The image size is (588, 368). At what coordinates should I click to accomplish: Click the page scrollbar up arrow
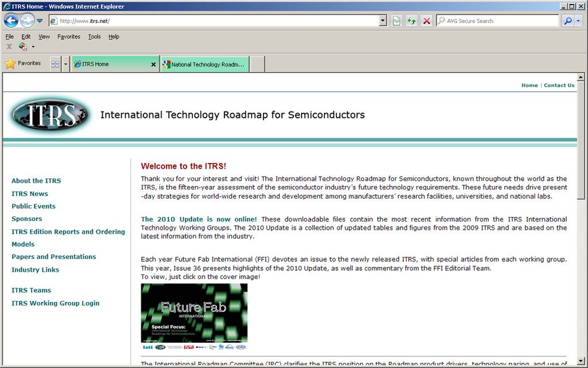point(581,77)
